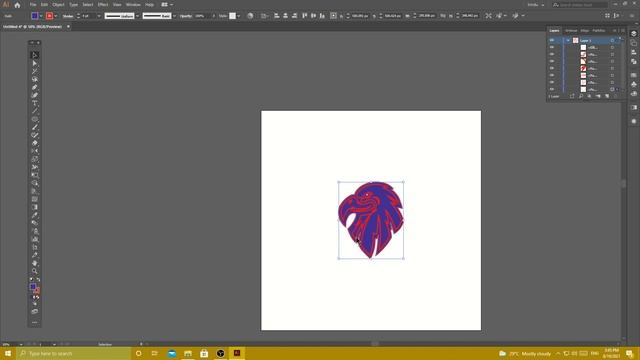The image size is (640, 360).
Task: Switch to the Pathfinder tab
Action: (599, 31)
